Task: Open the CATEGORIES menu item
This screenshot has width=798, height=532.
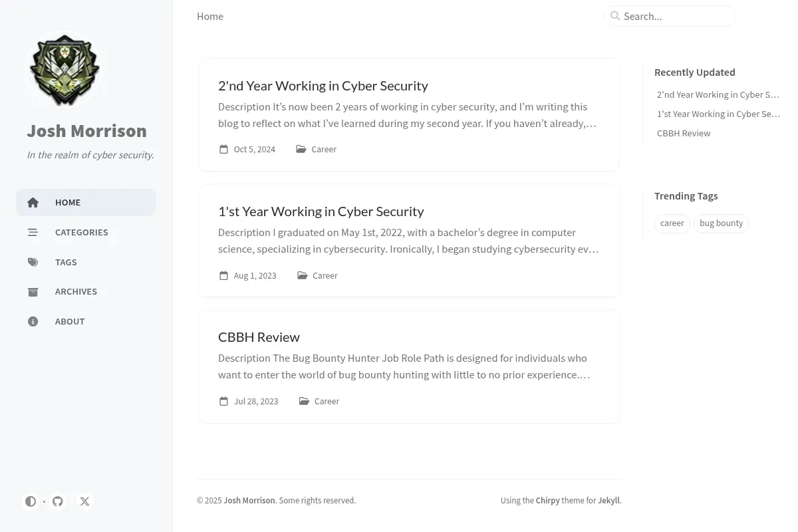Action: (86, 232)
